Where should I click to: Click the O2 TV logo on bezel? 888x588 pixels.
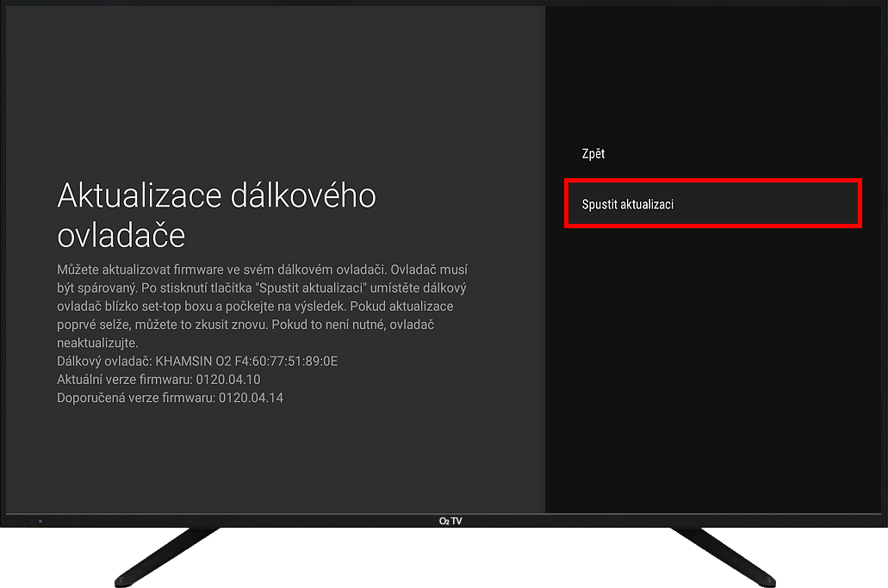(450, 521)
